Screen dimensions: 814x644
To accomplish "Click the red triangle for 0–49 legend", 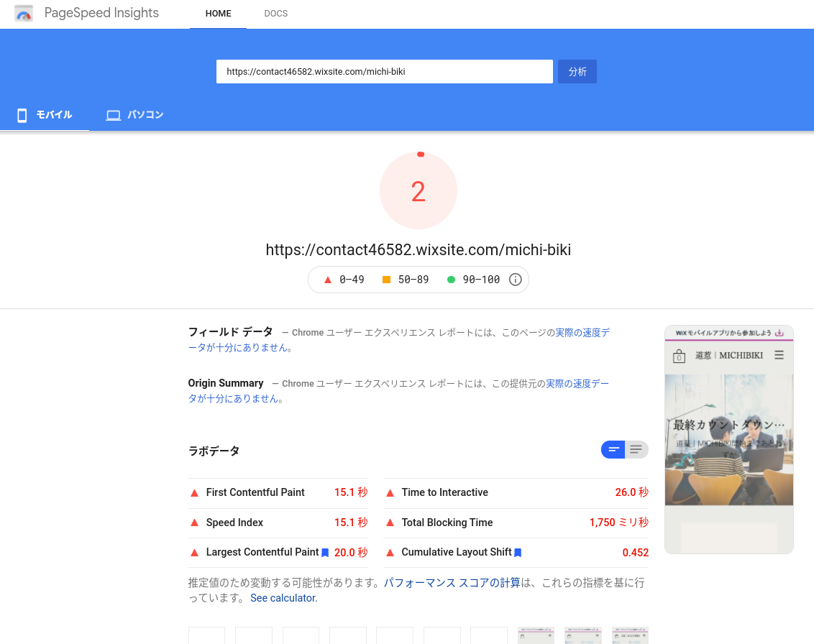I will click(328, 280).
